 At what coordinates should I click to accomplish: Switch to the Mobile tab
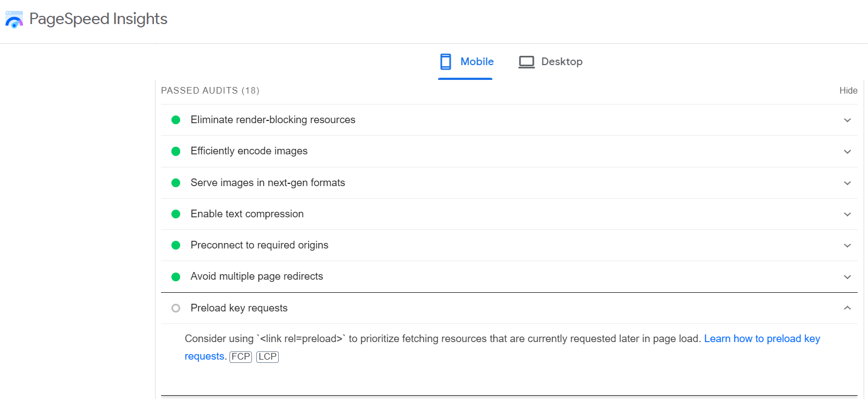point(466,62)
